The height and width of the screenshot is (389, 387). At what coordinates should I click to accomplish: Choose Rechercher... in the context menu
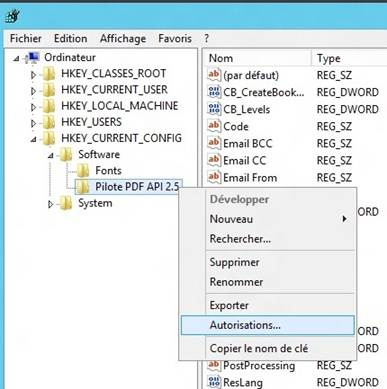point(267,239)
